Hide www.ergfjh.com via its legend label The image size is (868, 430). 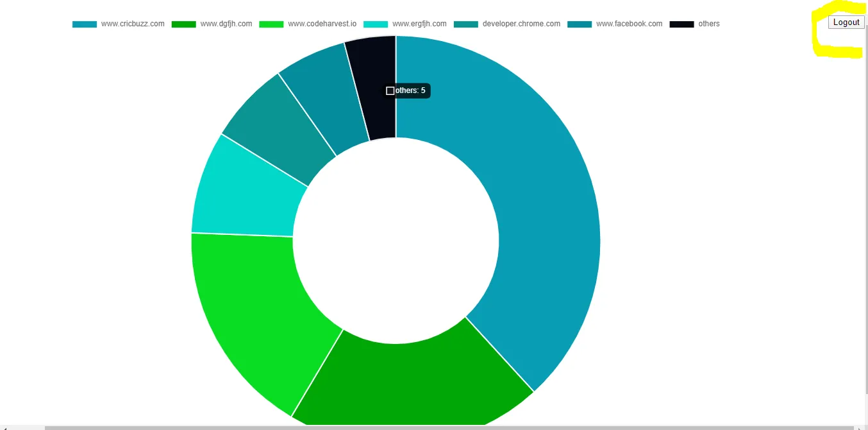(x=419, y=24)
